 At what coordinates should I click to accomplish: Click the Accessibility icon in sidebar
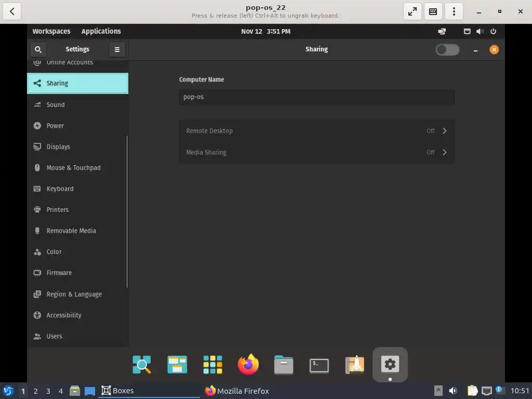[37, 315]
